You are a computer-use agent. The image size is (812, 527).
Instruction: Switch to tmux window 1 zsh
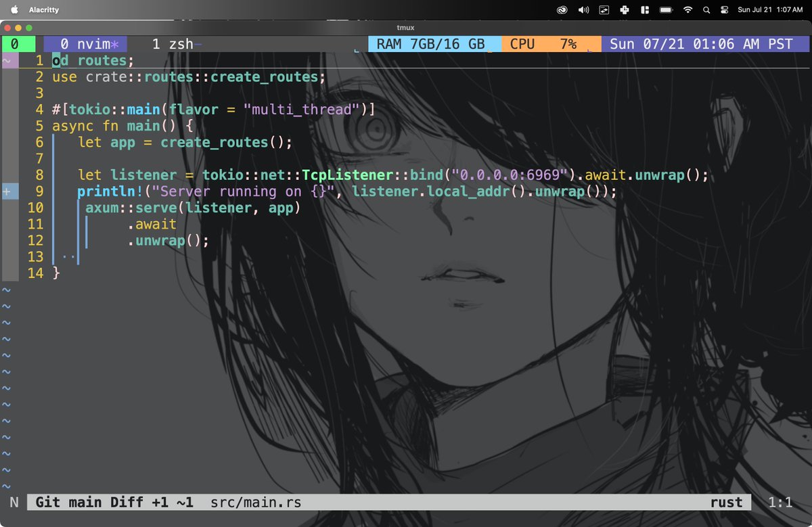[x=177, y=44]
